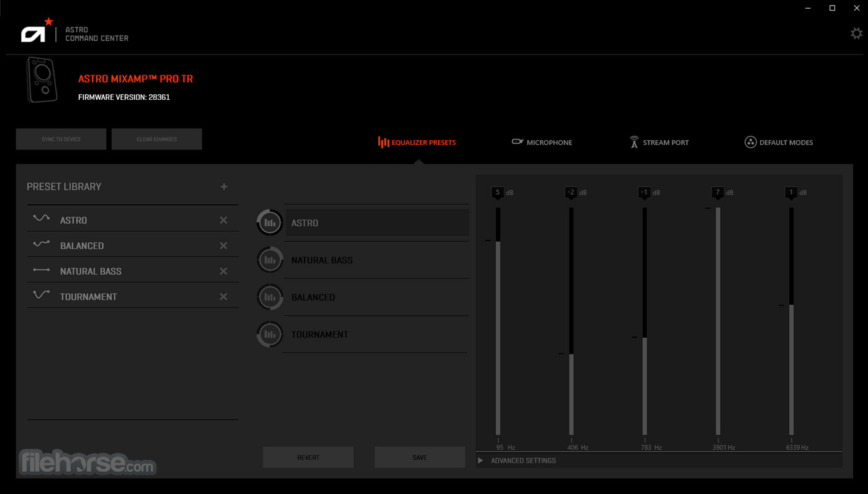This screenshot has height=494, width=868.
Task: Click SYNC TO DEVICE button
Action: tap(61, 139)
